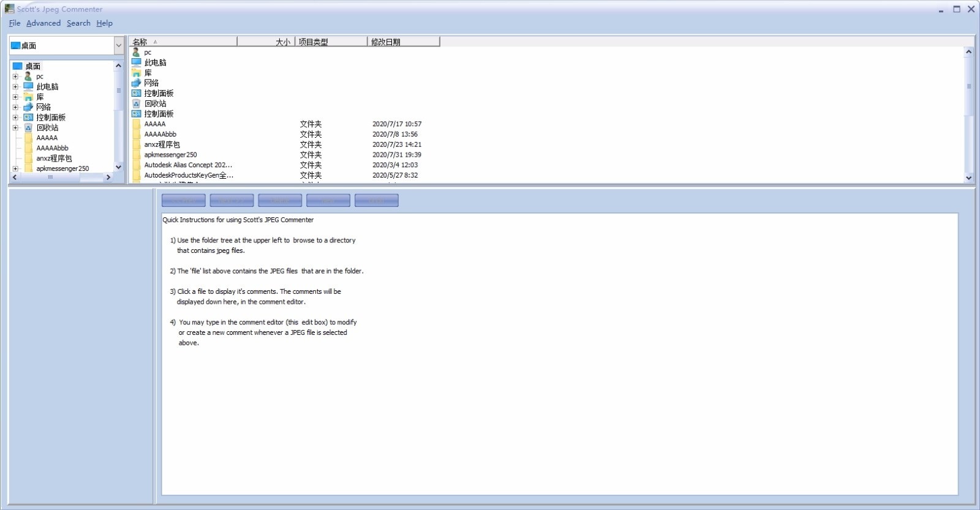980x510 pixels.
Task: Click the AAAAAbbb folder icon in the folder tree
Action: click(29, 148)
